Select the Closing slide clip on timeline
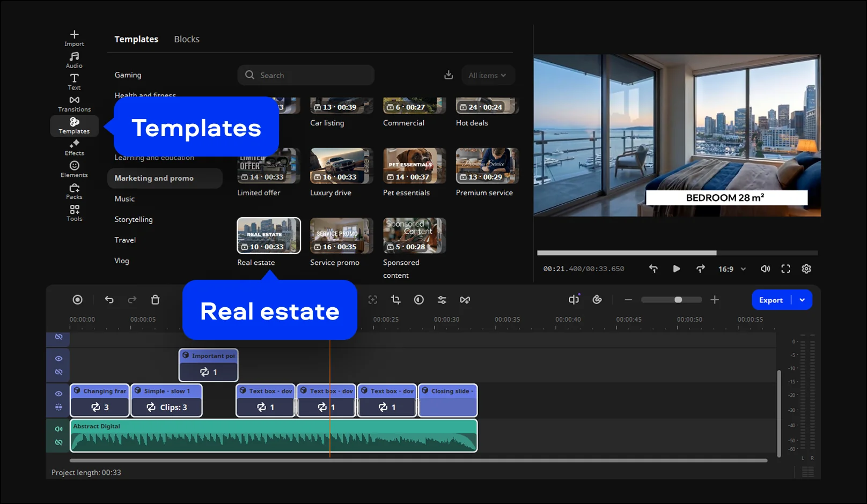Image resolution: width=867 pixels, height=504 pixels. pyautogui.click(x=448, y=401)
